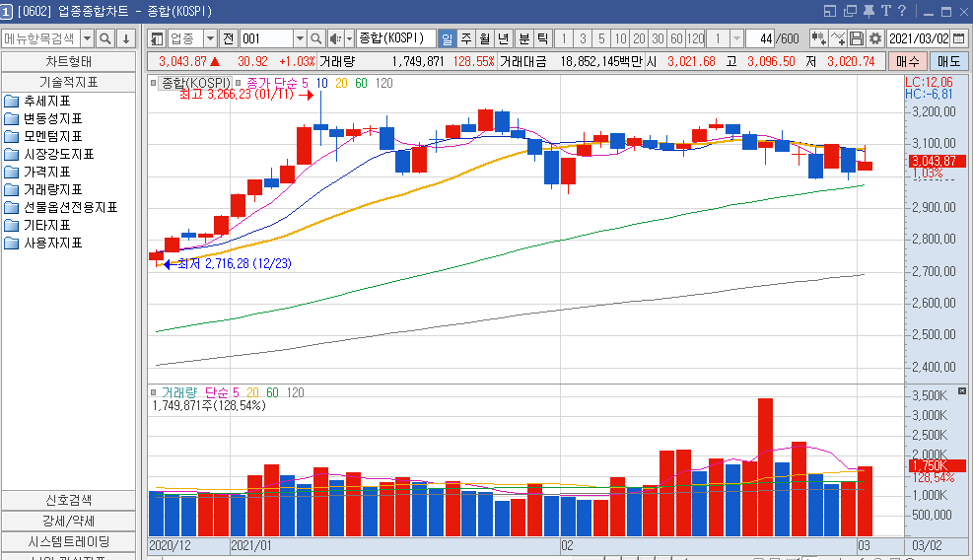Click the 메뉴항목검색 search field
This screenshot has width=973, height=560.
coord(40,38)
